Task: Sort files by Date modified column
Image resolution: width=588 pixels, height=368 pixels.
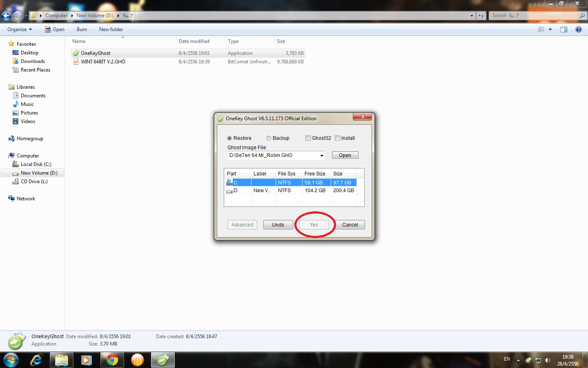Action: point(200,41)
